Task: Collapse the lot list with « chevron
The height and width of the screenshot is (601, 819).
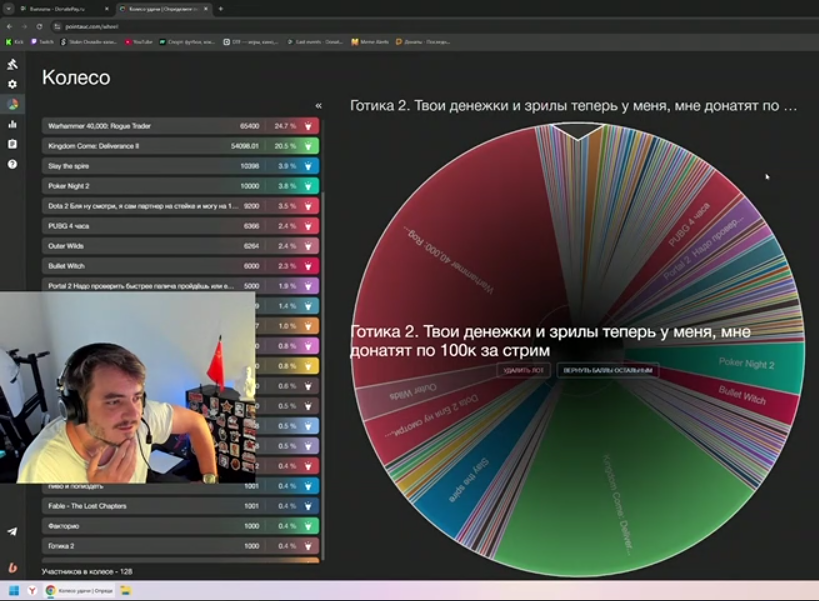Action: [x=319, y=106]
